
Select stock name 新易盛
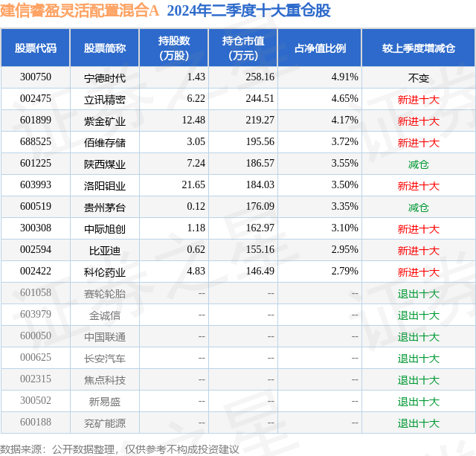click(105, 402)
